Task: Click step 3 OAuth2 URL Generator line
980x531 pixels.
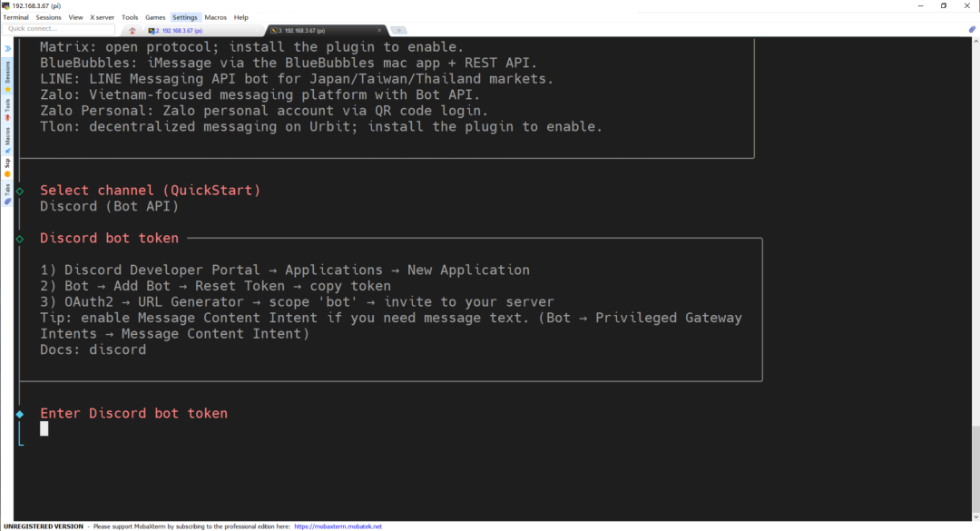Action: (297, 302)
